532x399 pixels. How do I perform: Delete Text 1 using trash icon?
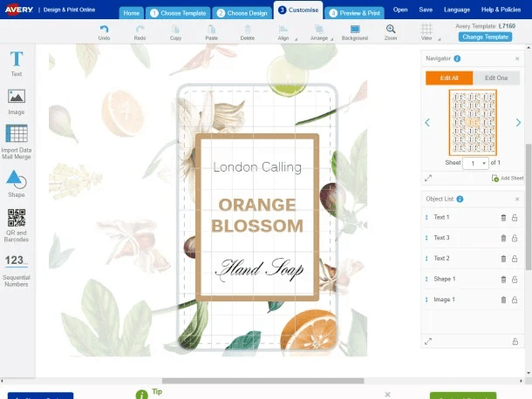pos(503,217)
